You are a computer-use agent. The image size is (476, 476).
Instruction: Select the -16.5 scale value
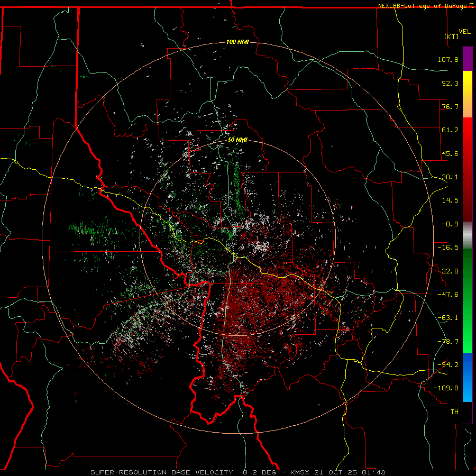tap(448, 248)
